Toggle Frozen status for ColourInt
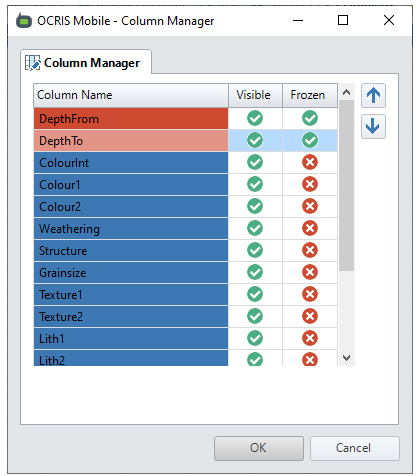The image size is (420, 476). click(310, 162)
